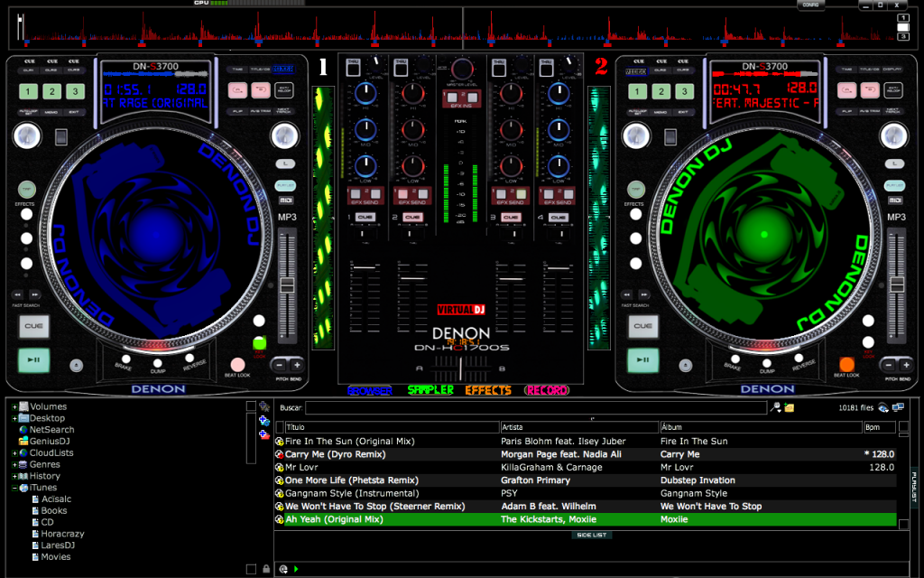924x578 pixels.
Task: Click the Master Level knob
Action: (x=462, y=70)
